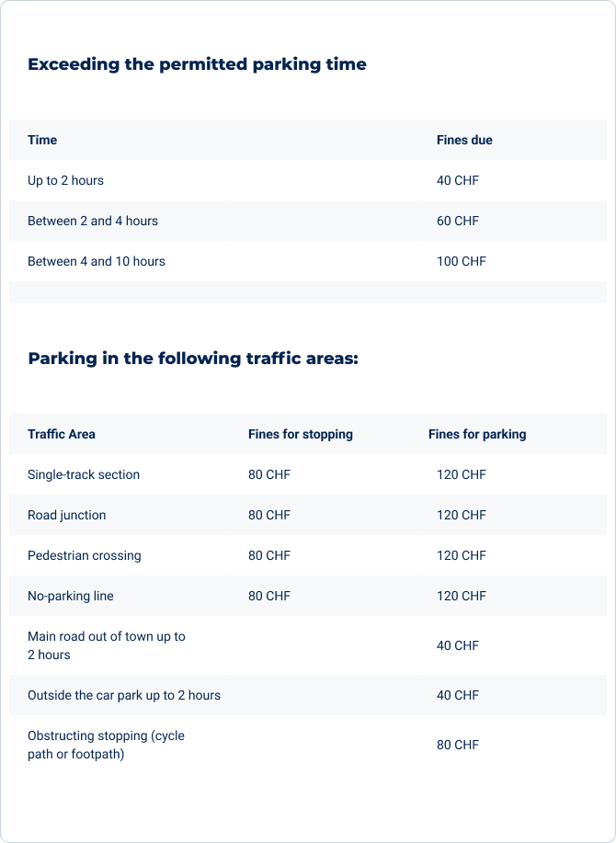The width and height of the screenshot is (616, 843).
Task: Select the 'Pedestrian crossing' row label
Action: pyautogui.click(x=85, y=556)
